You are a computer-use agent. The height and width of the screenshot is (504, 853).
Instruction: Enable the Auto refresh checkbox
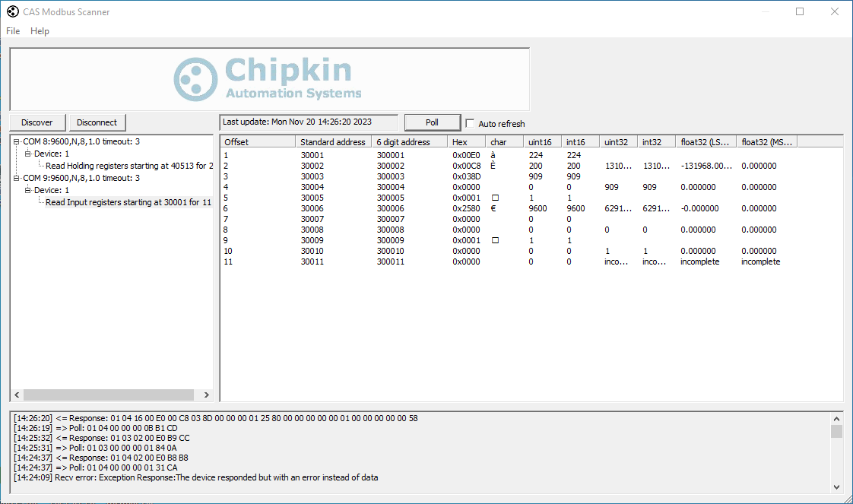tap(470, 123)
